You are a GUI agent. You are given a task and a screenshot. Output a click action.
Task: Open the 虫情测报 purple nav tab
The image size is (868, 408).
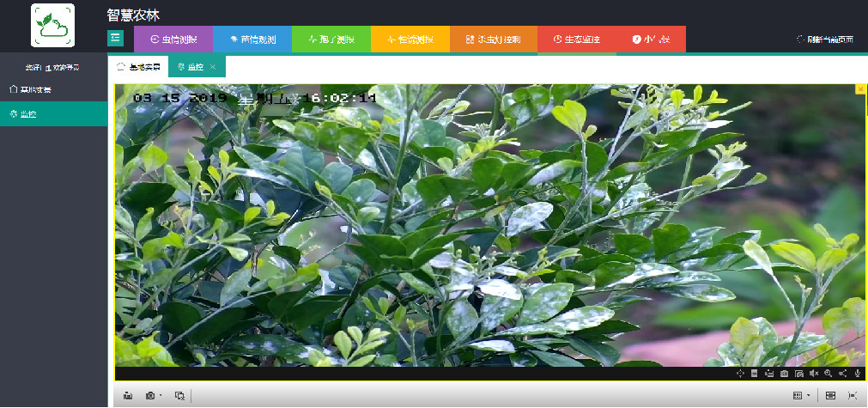point(173,40)
